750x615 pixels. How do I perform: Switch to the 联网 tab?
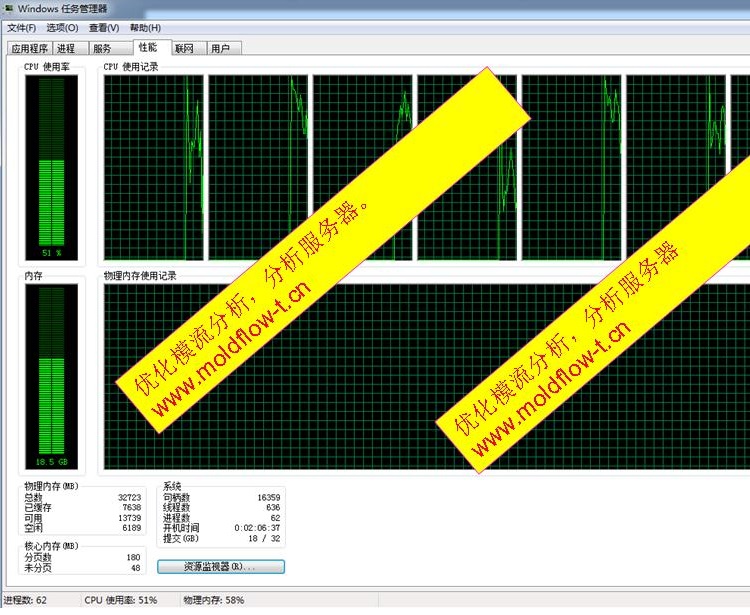click(188, 48)
